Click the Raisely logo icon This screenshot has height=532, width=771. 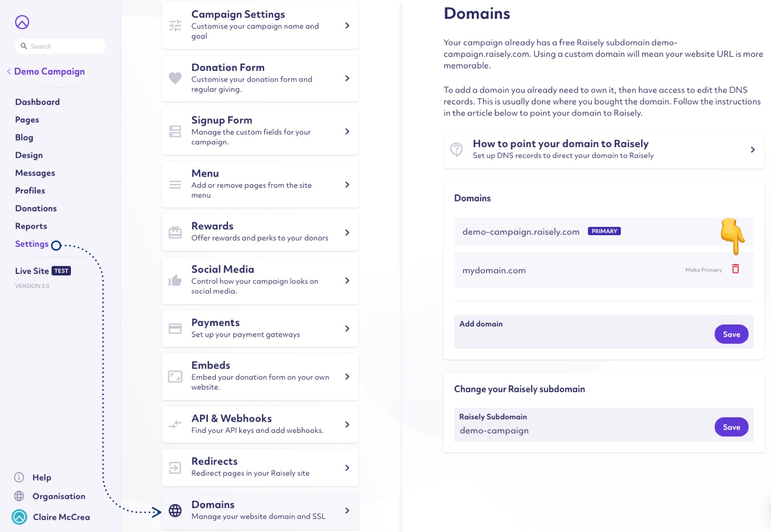click(22, 22)
